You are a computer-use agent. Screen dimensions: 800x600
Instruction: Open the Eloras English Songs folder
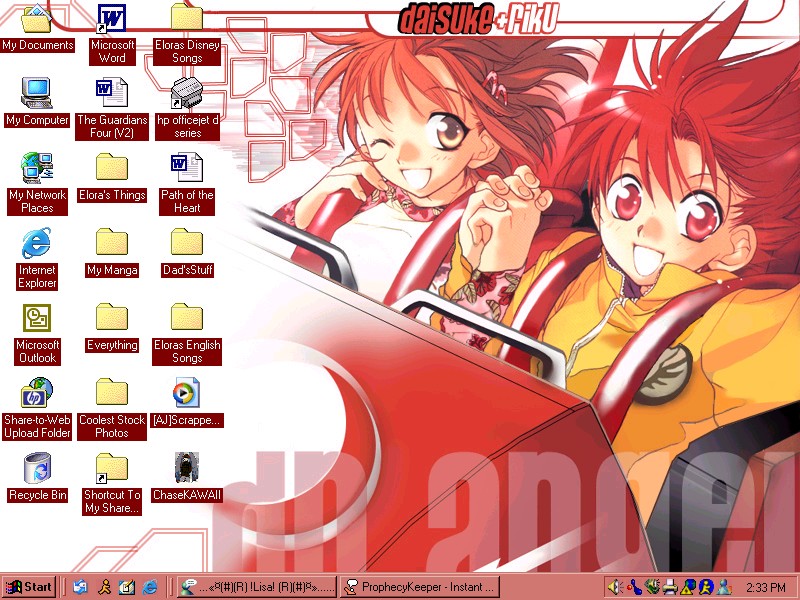coord(187,317)
